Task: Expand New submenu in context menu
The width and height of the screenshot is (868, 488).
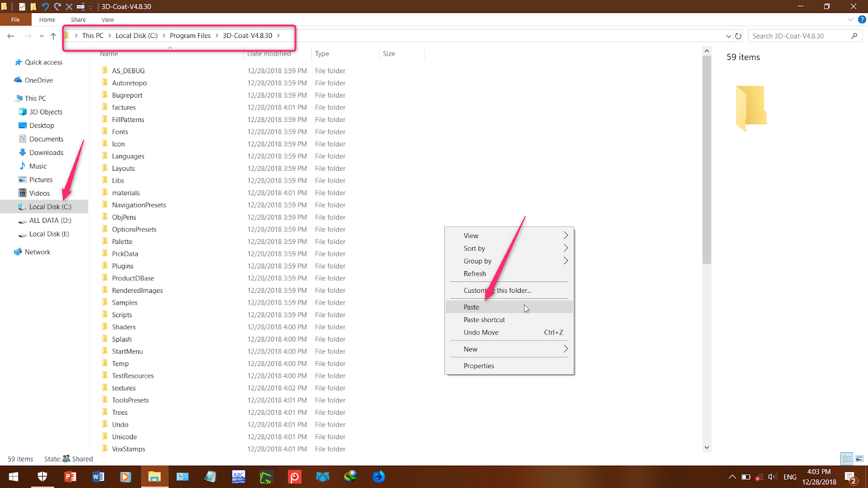Action: (509, 349)
